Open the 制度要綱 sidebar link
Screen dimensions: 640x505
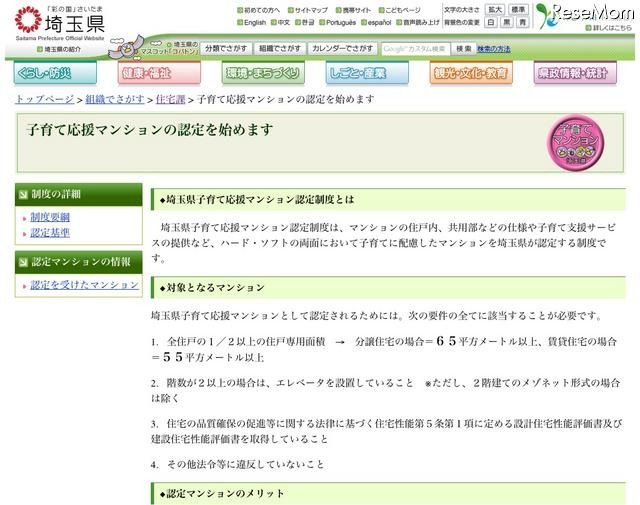pyautogui.click(x=50, y=217)
